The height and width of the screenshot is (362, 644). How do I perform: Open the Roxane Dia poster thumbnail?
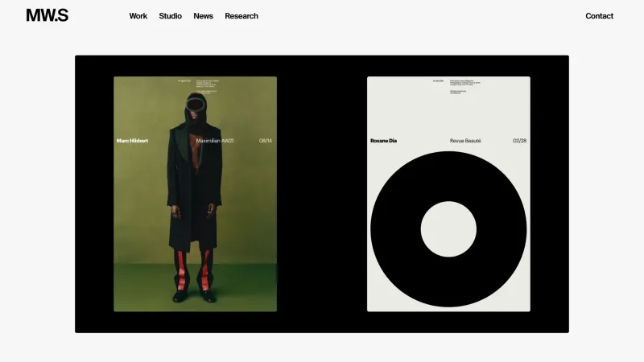coord(448,194)
